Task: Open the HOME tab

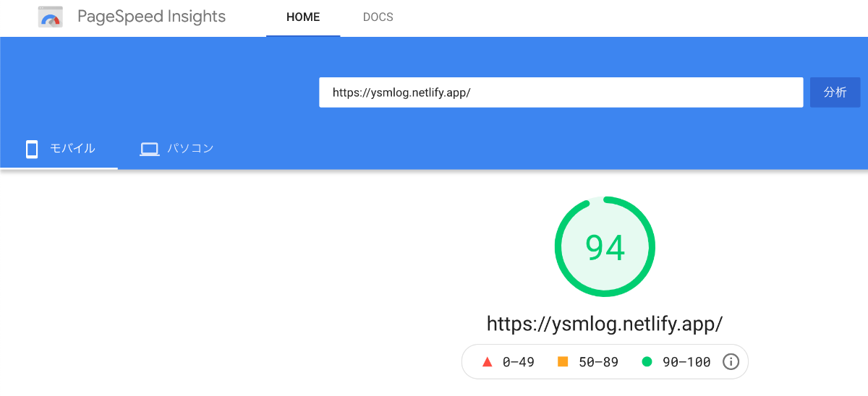Action: point(303,17)
